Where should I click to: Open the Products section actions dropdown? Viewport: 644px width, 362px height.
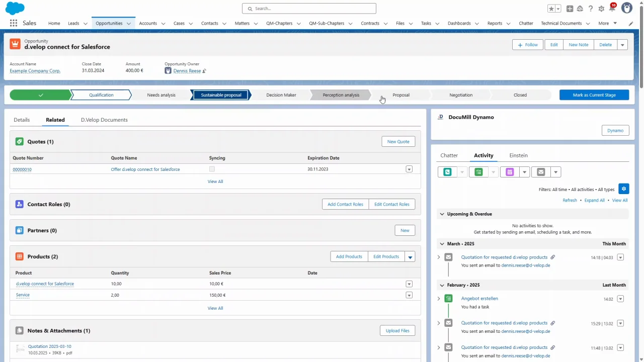click(x=410, y=257)
